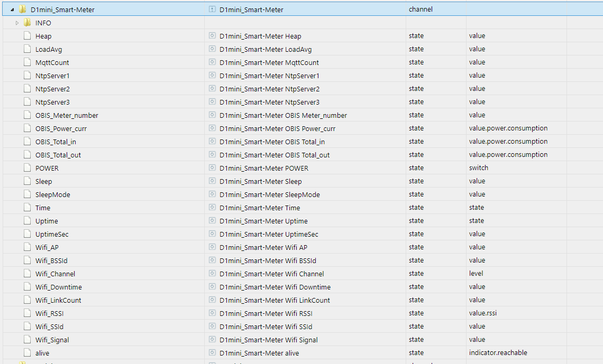603x364 pixels.
Task: Click state icon for Wifi BSSId name
Action: (x=212, y=260)
